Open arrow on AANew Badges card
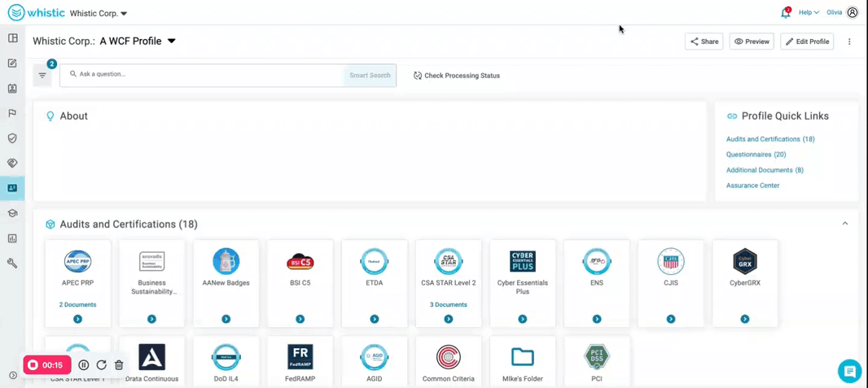The height and width of the screenshot is (388, 868). coord(226,319)
